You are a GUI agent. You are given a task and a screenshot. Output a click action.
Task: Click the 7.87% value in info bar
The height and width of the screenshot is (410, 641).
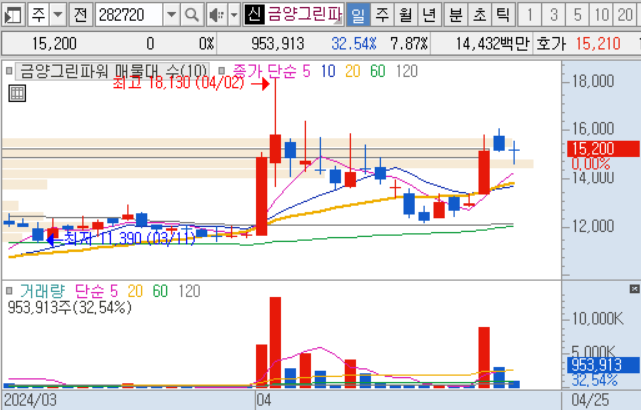point(409,43)
